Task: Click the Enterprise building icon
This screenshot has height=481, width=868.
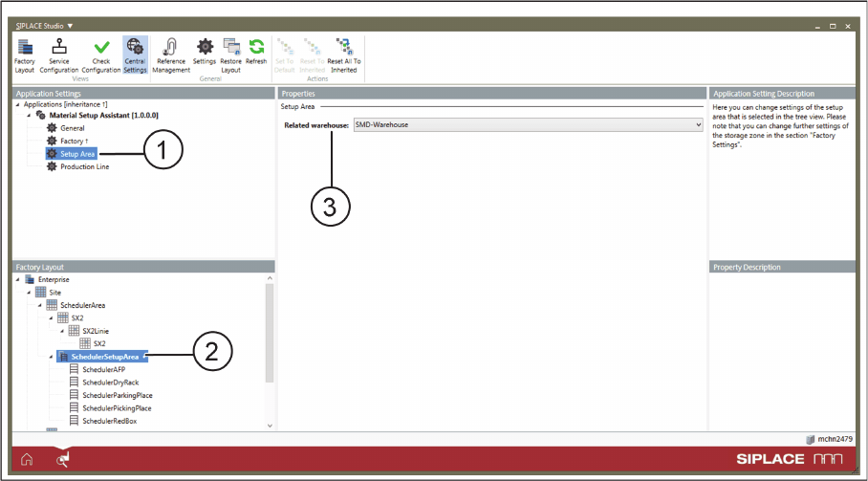Action: (30, 279)
